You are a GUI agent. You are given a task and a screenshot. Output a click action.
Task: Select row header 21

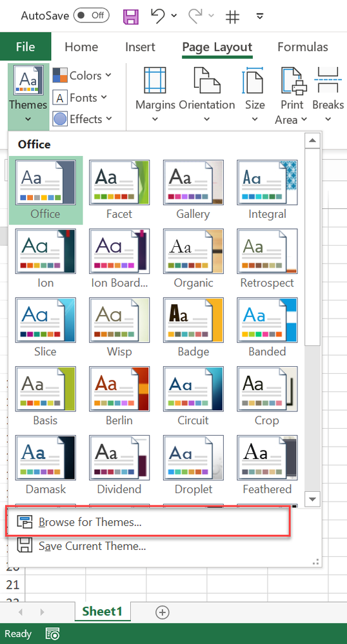click(x=13, y=583)
